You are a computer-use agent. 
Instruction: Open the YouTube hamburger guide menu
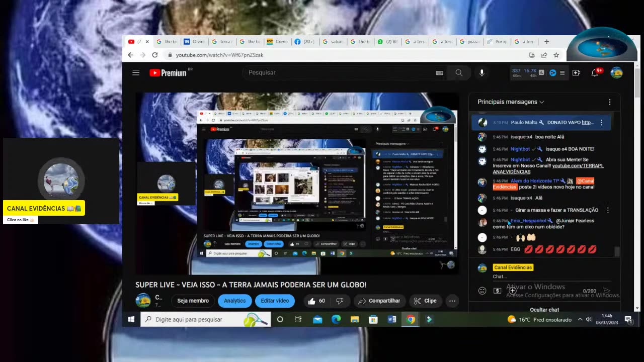tap(136, 73)
